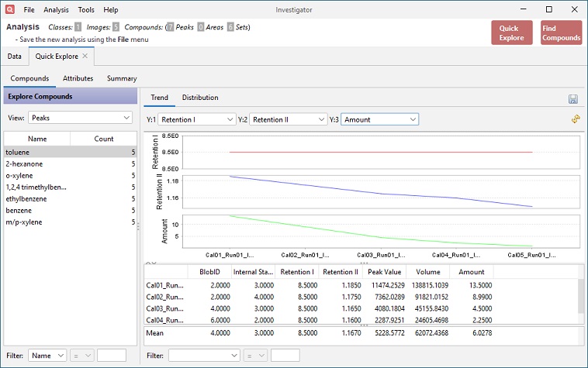The image size is (588, 368).
Task: Open the Help menu
Action: point(111,10)
